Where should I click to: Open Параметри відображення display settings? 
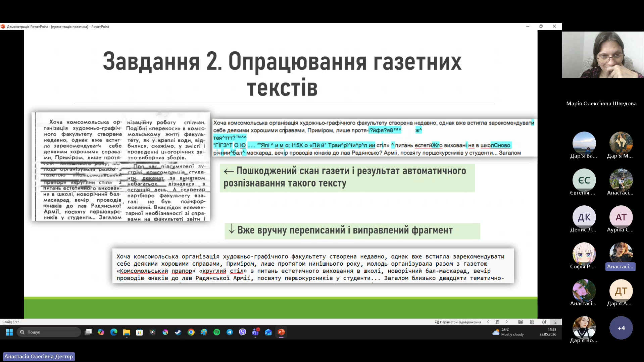tap(458, 322)
